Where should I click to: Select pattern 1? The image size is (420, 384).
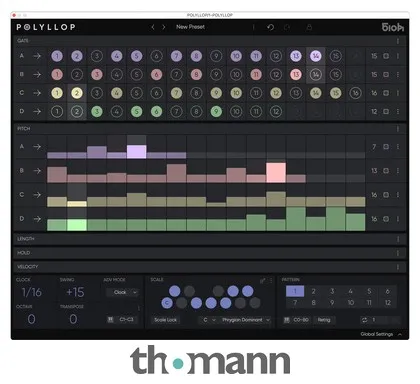click(x=295, y=291)
